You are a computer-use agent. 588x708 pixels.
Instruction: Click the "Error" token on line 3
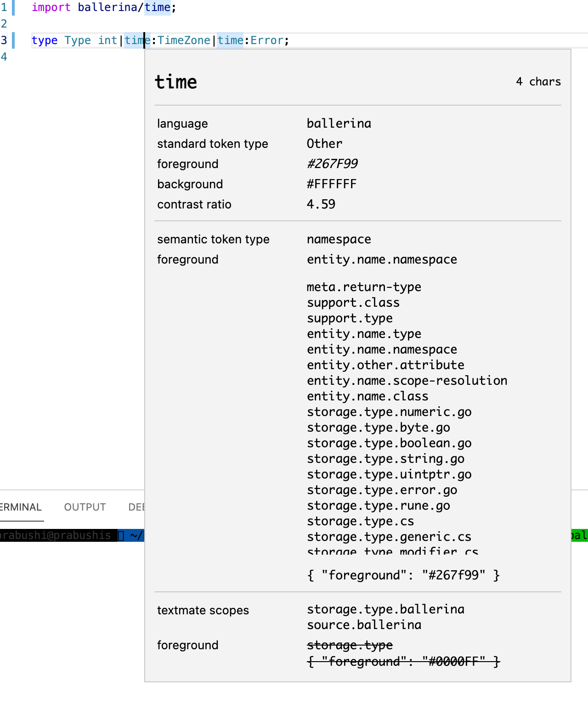coord(266,40)
